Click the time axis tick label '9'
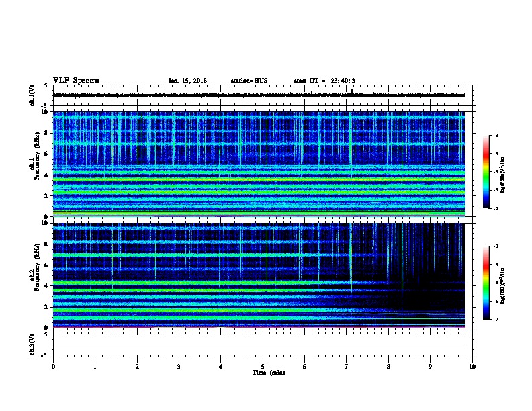The height and width of the screenshot is (411, 532). pos(430,367)
